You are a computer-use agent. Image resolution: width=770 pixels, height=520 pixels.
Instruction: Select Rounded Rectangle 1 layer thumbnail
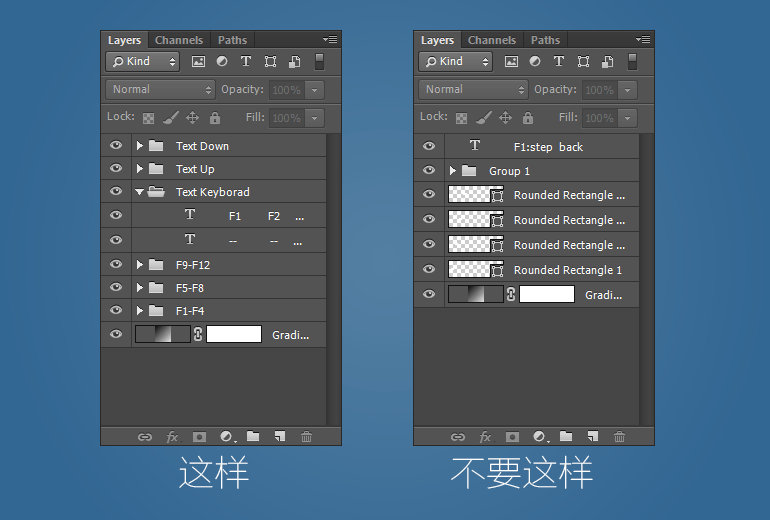tap(476, 269)
